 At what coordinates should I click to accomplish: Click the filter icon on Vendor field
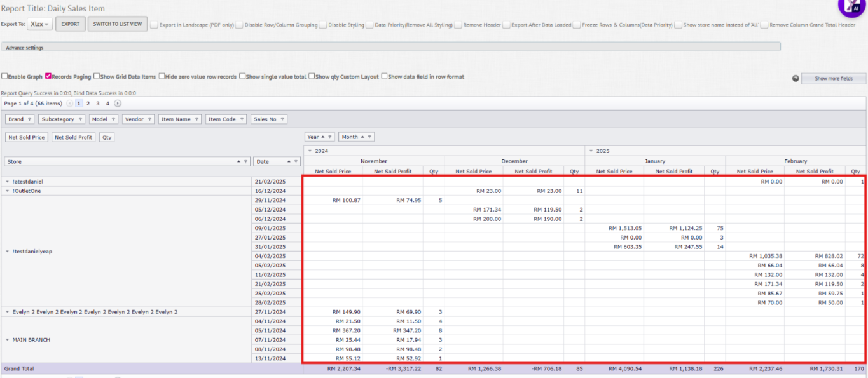pyautogui.click(x=149, y=119)
